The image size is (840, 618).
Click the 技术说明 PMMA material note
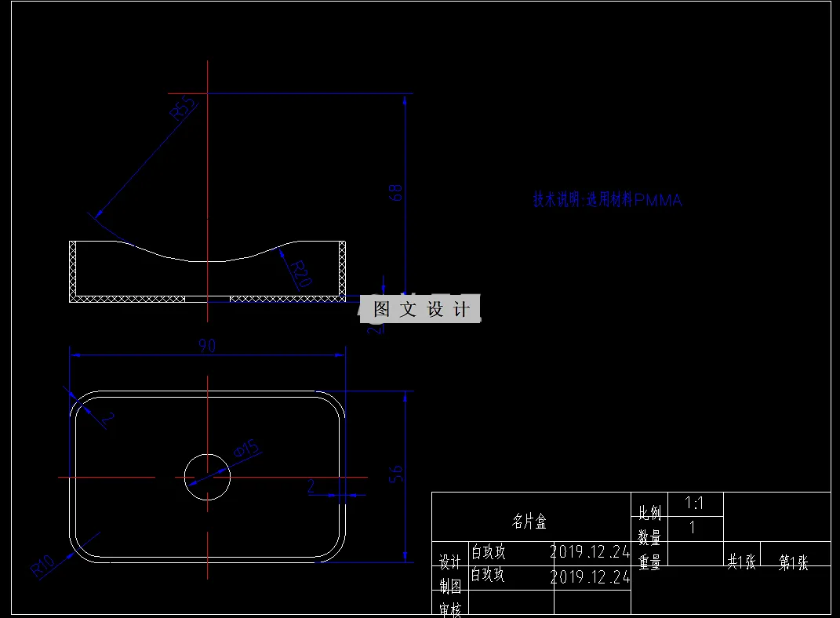[x=607, y=199]
